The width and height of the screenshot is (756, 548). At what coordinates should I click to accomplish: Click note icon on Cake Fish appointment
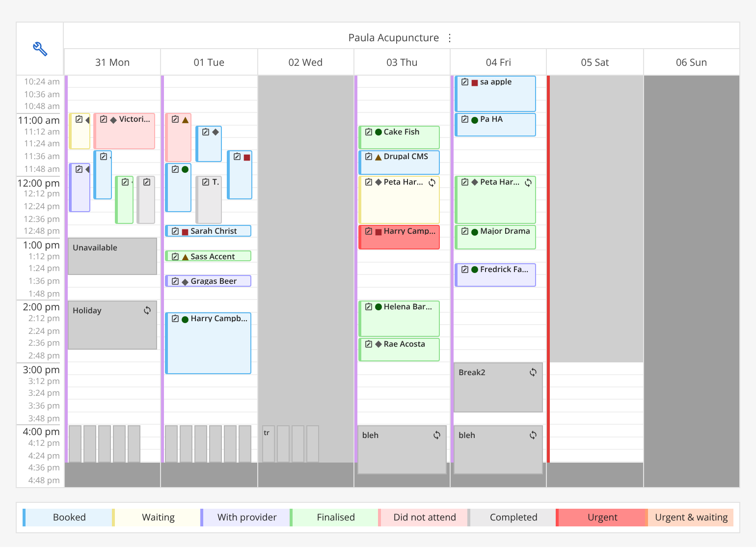(369, 132)
